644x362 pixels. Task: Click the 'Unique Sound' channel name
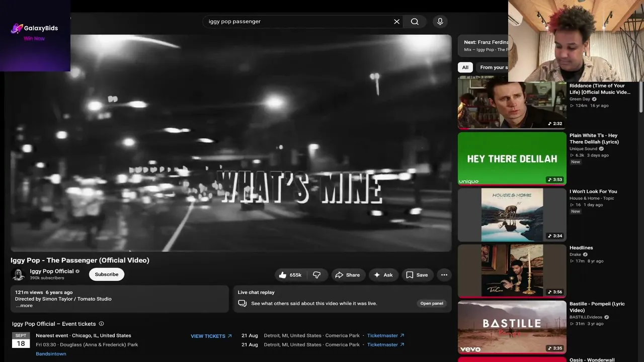click(584, 149)
